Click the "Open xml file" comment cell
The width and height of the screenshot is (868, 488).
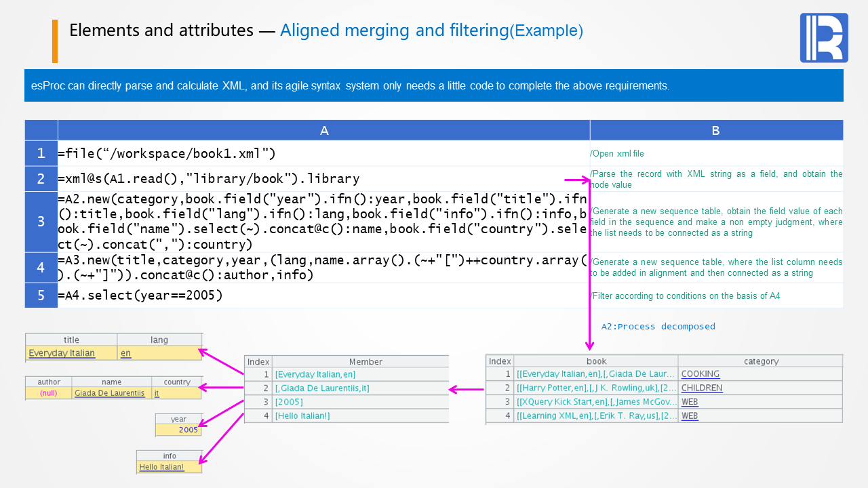(x=617, y=154)
